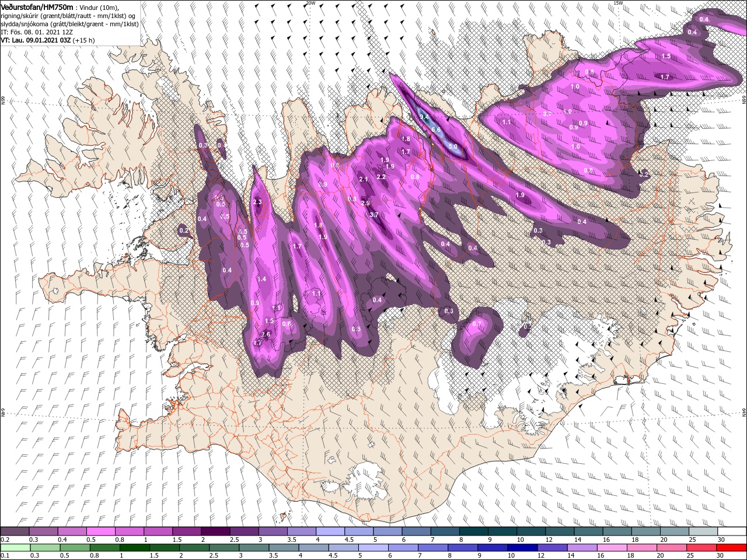Click the 2.3 snowfall value on the map
The image size is (747, 560).
[x=258, y=202]
